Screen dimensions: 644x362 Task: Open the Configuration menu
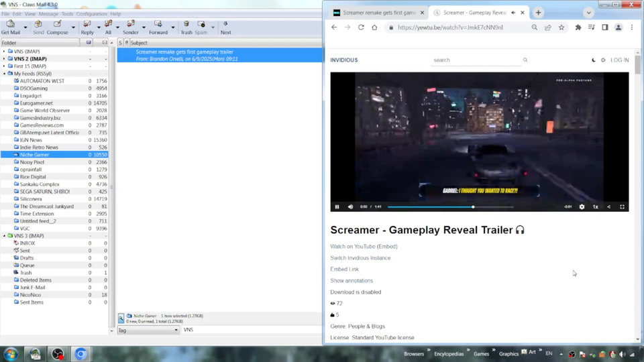coord(91,14)
